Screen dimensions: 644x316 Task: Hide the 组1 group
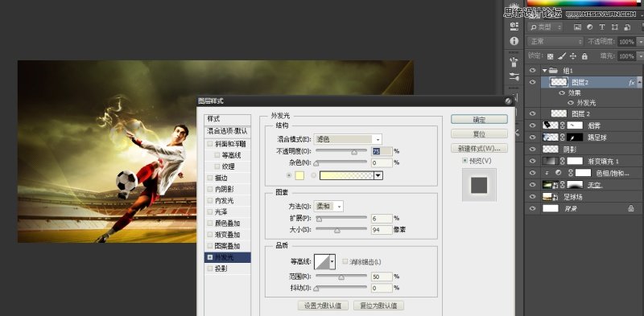click(533, 71)
